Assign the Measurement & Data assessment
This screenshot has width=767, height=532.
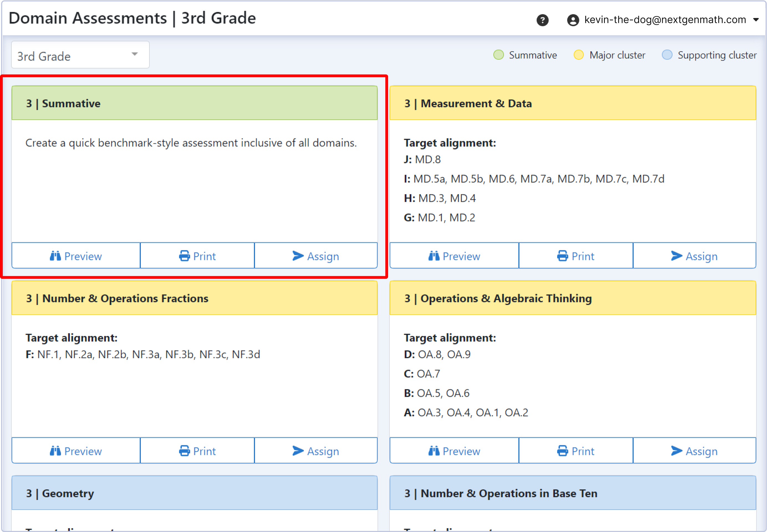tap(694, 256)
